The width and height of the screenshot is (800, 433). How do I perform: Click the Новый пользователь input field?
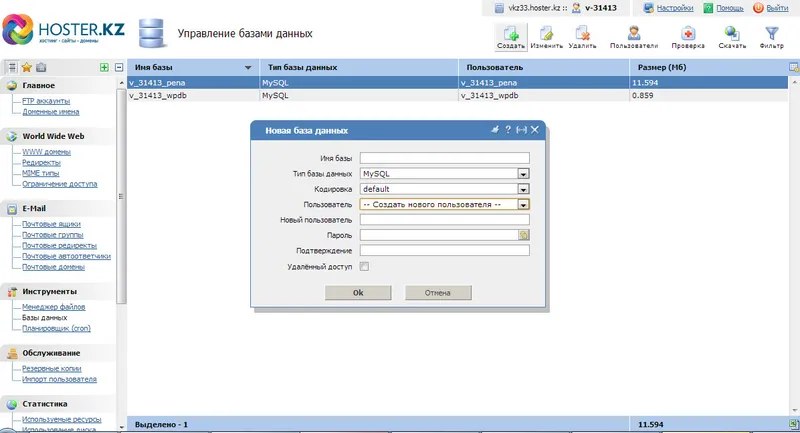tap(444, 220)
